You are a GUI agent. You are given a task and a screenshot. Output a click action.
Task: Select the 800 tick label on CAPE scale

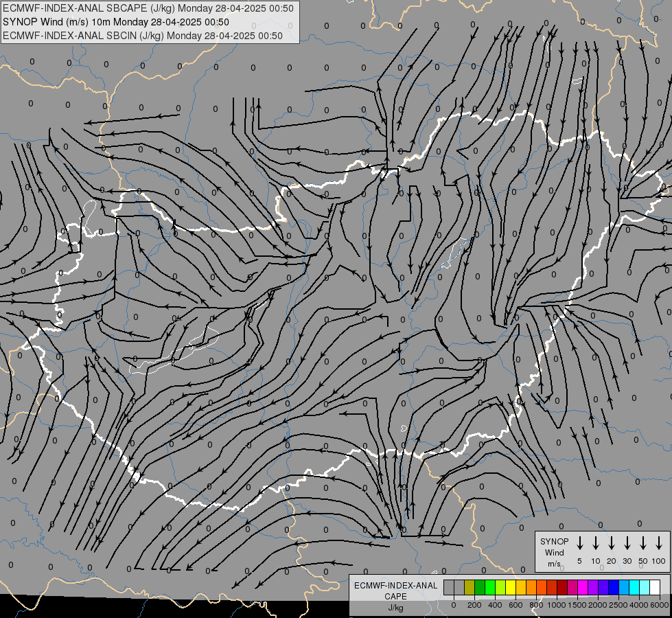coord(536,605)
